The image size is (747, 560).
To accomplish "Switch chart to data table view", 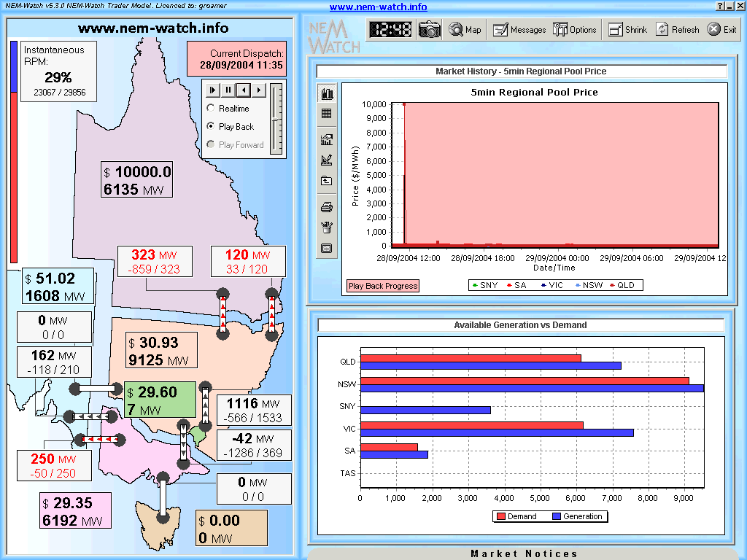I will coord(326,114).
